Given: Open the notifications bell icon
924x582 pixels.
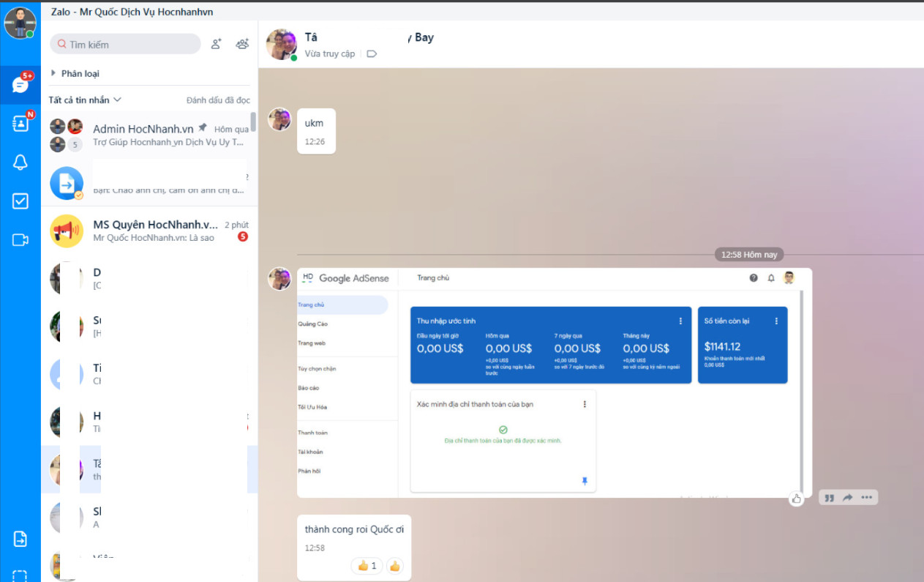Looking at the screenshot, I should pos(20,163).
